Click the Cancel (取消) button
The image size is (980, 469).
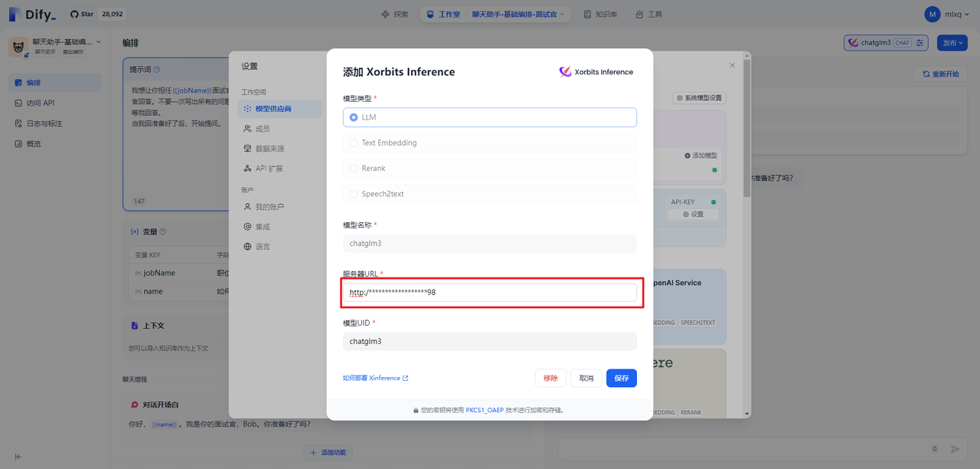click(586, 378)
